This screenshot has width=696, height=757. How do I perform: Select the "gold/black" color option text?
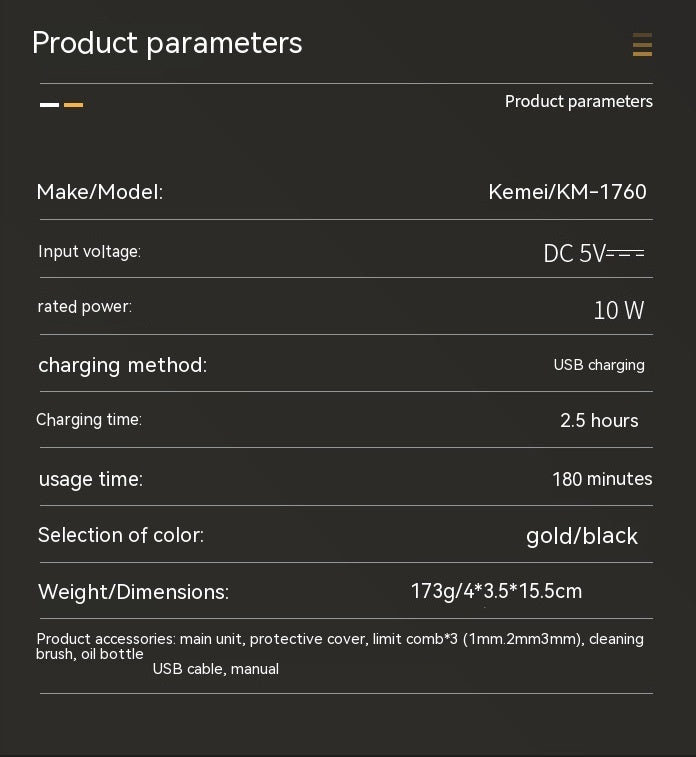(x=582, y=536)
